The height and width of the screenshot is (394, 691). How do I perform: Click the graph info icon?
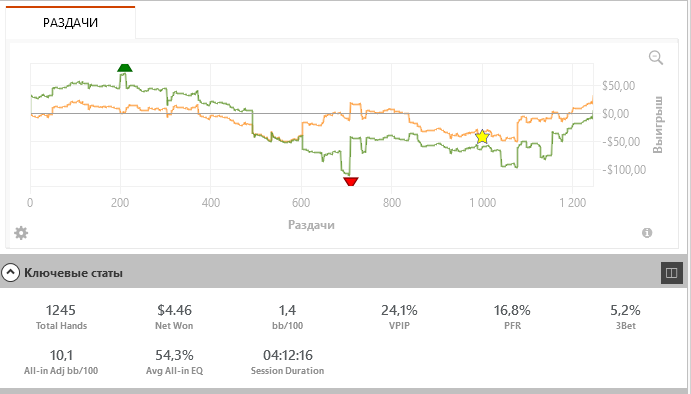click(646, 233)
